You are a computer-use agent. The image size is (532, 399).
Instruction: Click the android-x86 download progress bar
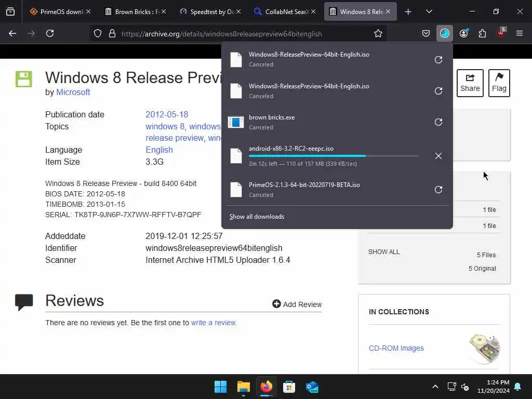point(334,156)
